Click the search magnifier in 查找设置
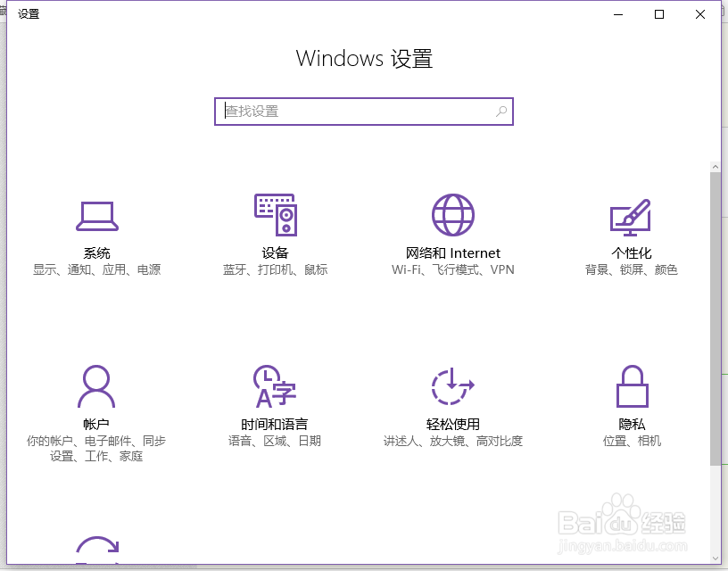Image resolution: width=728 pixels, height=571 pixels. tap(502, 111)
